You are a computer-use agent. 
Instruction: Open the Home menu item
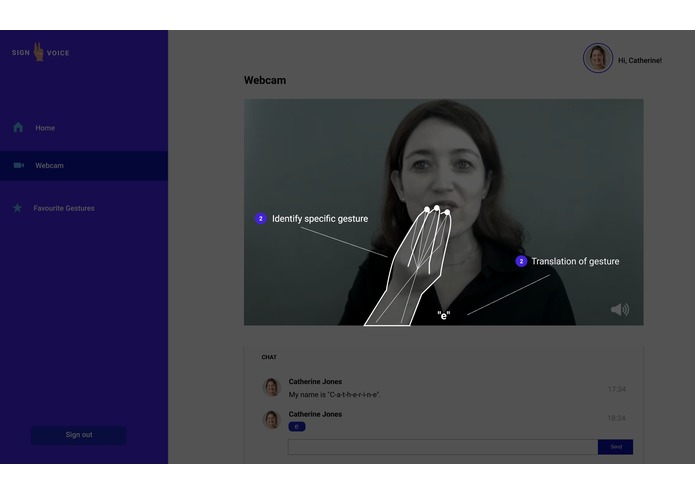(x=45, y=128)
